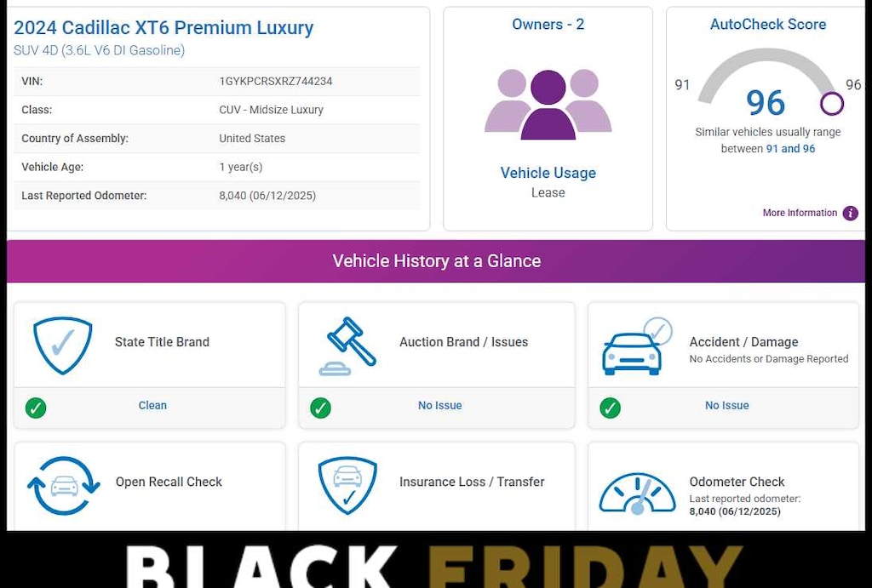
Task: Click the Odometer Check gauge icon
Action: click(637, 494)
